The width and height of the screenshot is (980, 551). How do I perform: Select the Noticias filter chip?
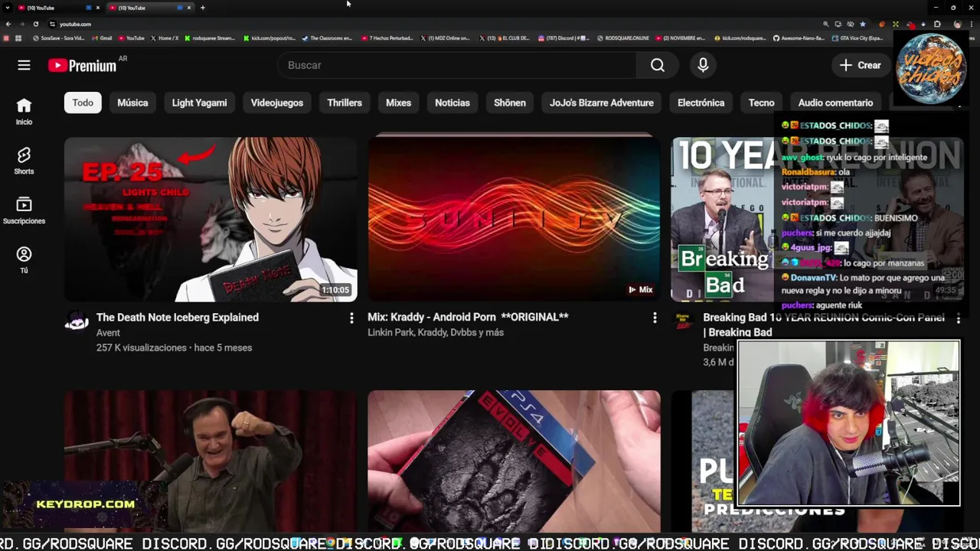(452, 103)
